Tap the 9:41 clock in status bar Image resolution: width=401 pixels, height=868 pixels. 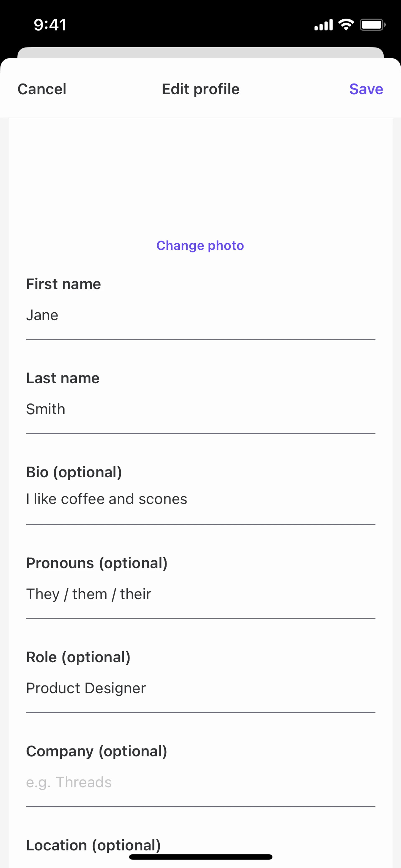(x=50, y=25)
